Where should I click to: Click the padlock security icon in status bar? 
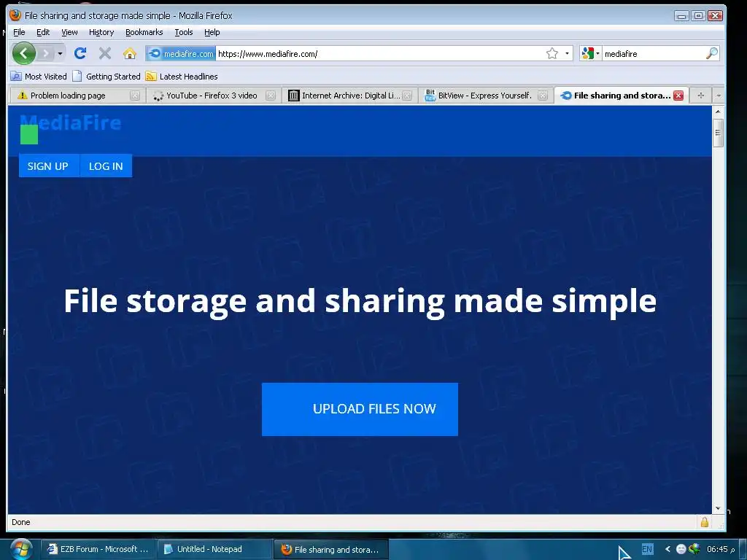coord(704,522)
